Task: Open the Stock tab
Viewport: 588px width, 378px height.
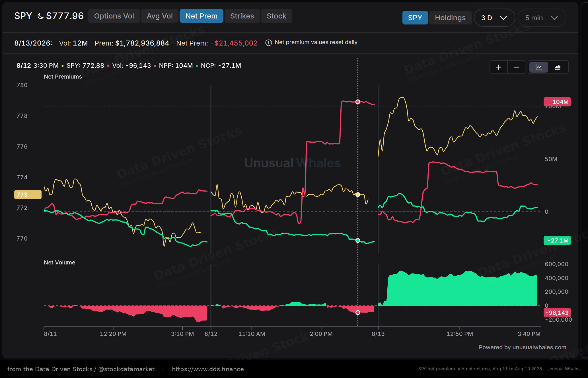Action: (x=276, y=16)
